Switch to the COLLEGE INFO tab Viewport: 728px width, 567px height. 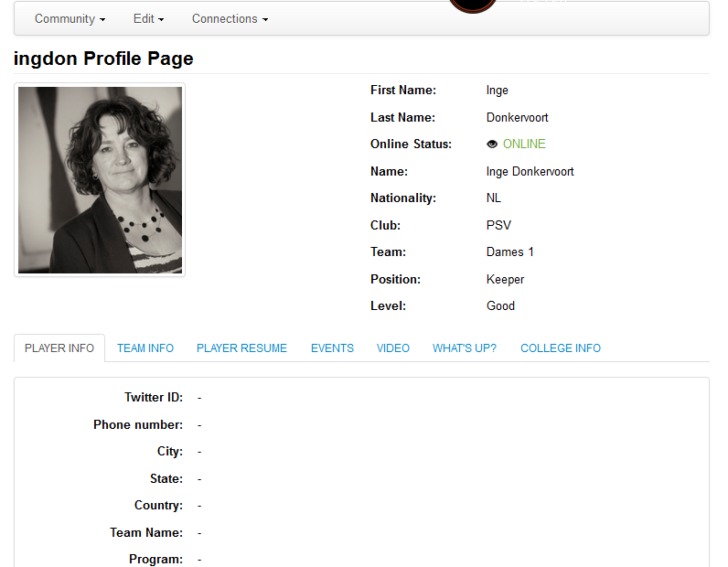[x=561, y=348]
